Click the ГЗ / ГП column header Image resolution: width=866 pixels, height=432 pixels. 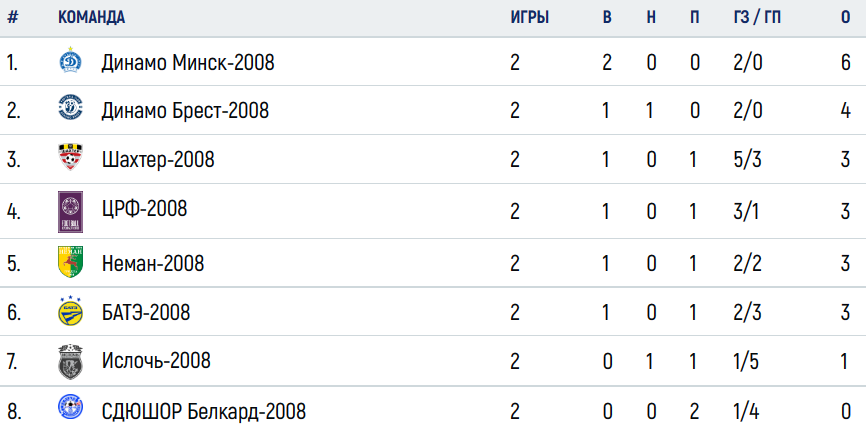tap(757, 17)
